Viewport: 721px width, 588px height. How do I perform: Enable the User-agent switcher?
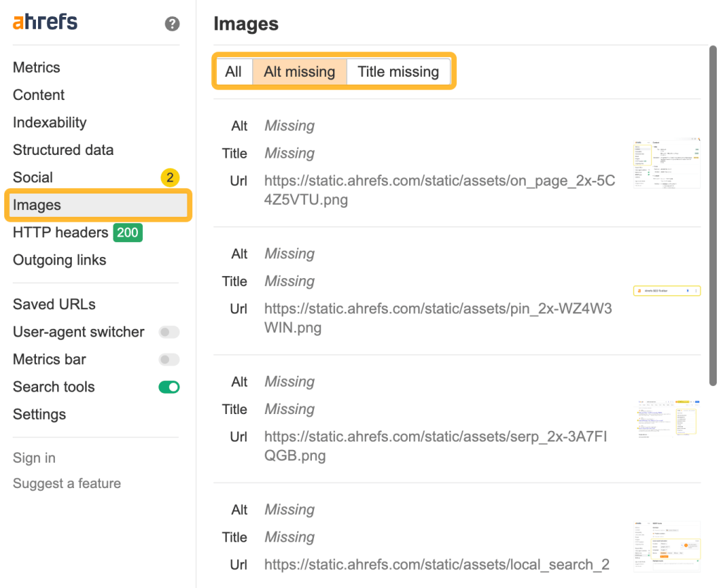pos(168,332)
